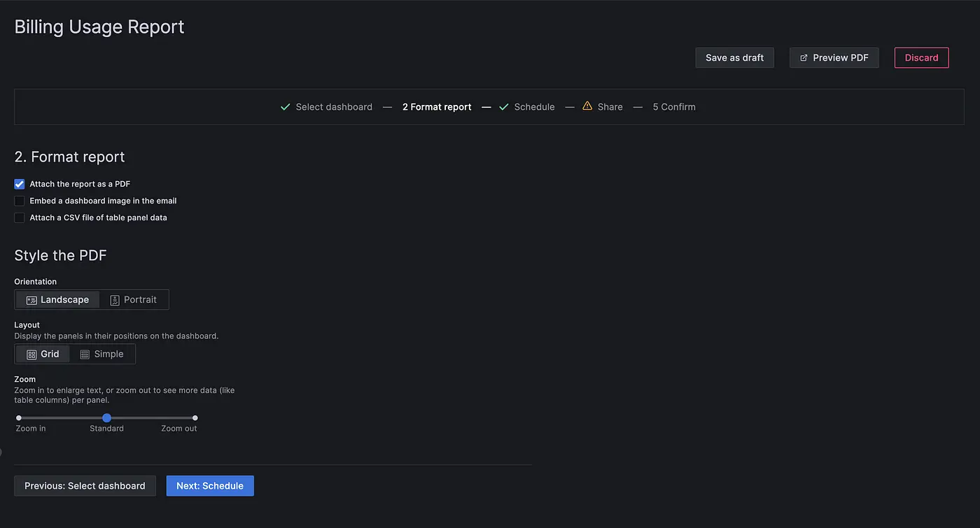Uncheck 'Attach the report as a PDF'
The height and width of the screenshot is (528, 980).
tap(19, 183)
